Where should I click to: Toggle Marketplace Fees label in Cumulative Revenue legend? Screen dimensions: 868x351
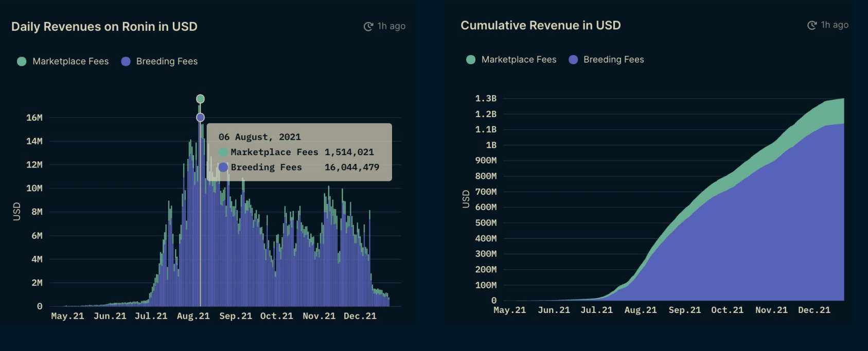[x=519, y=60]
